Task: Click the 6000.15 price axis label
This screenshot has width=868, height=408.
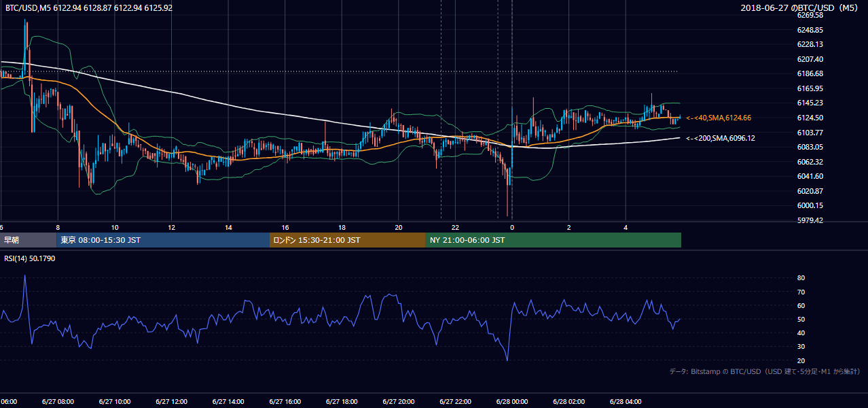Action: pos(810,205)
